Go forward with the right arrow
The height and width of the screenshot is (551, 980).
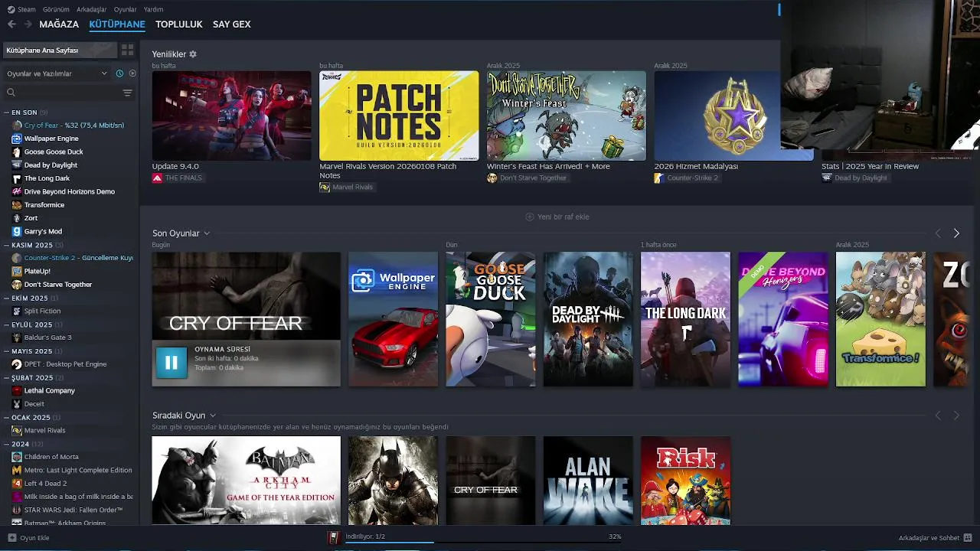pos(28,24)
